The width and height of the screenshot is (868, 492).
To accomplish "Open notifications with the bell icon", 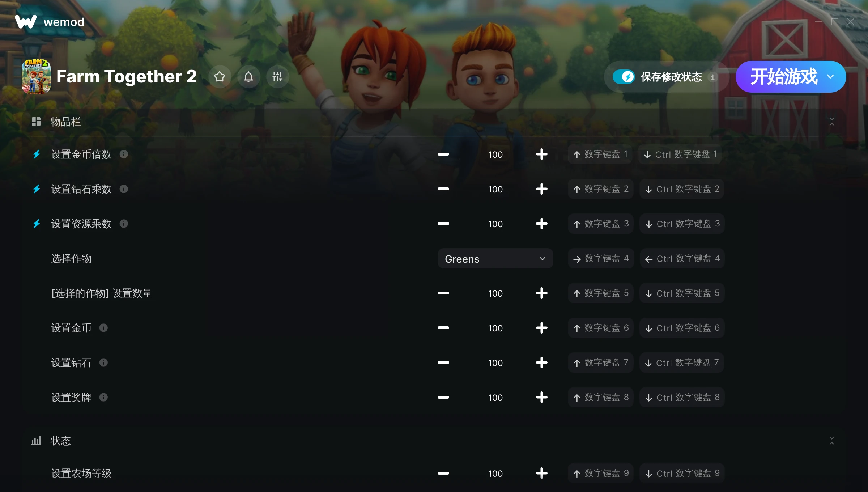I will (248, 77).
